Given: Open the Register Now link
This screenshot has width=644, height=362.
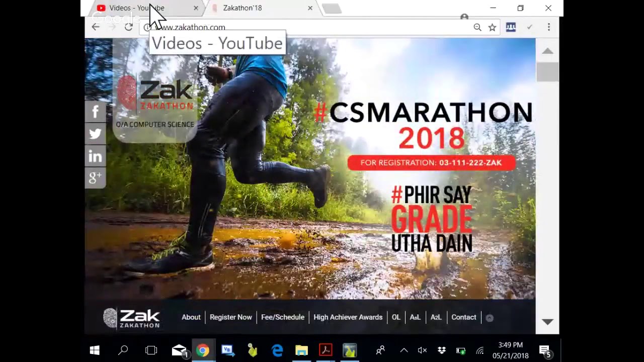Looking at the screenshot, I should (231, 317).
